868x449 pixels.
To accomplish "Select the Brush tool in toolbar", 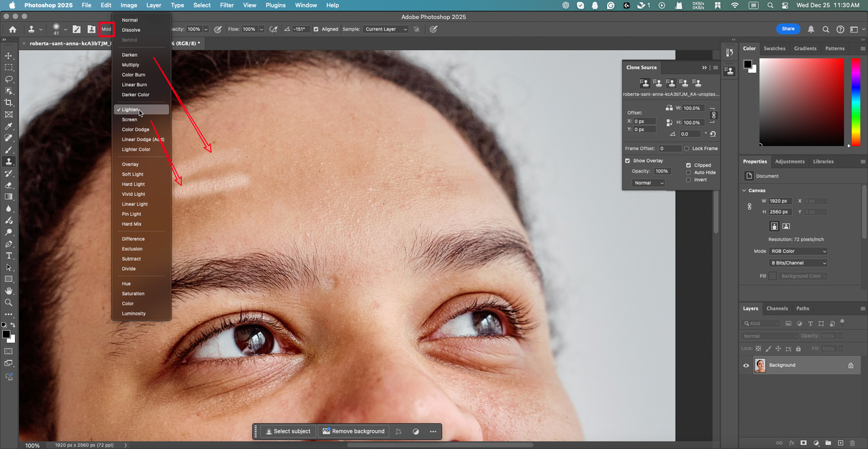I will (x=9, y=150).
